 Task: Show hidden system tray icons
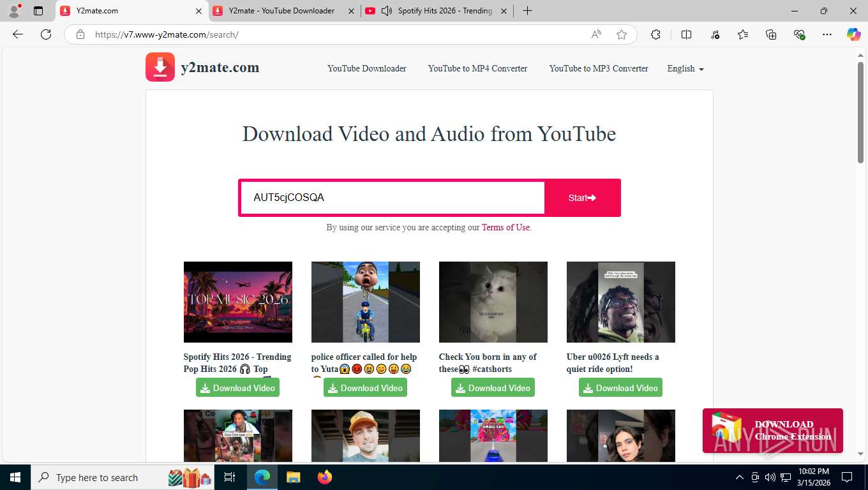click(x=740, y=477)
